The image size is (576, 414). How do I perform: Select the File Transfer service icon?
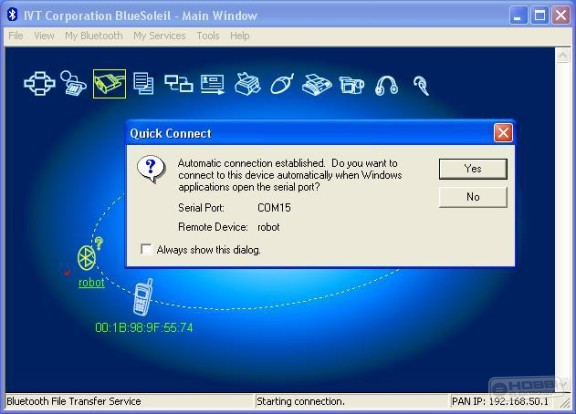click(x=144, y=83)
